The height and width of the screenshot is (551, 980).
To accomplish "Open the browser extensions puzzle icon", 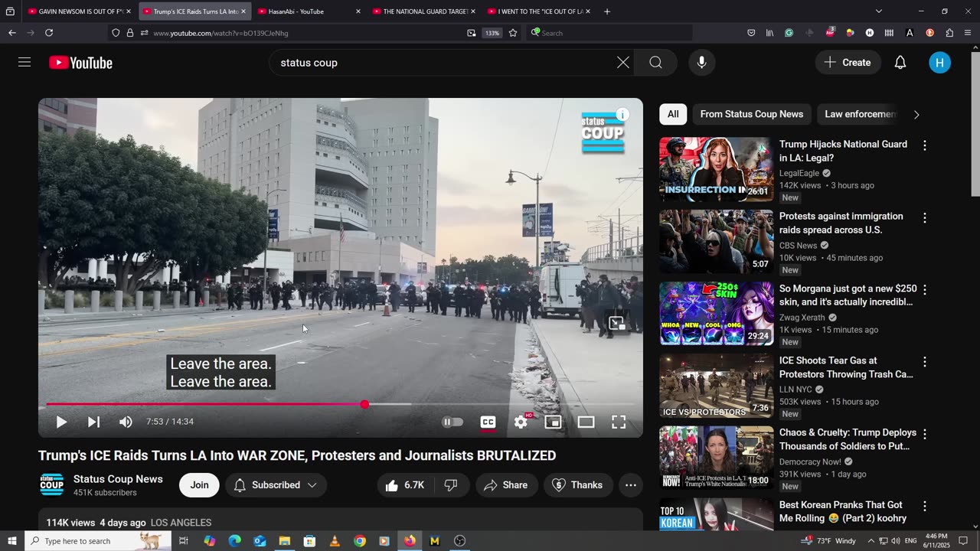I will pyautogui.click(x=949, y=33).
